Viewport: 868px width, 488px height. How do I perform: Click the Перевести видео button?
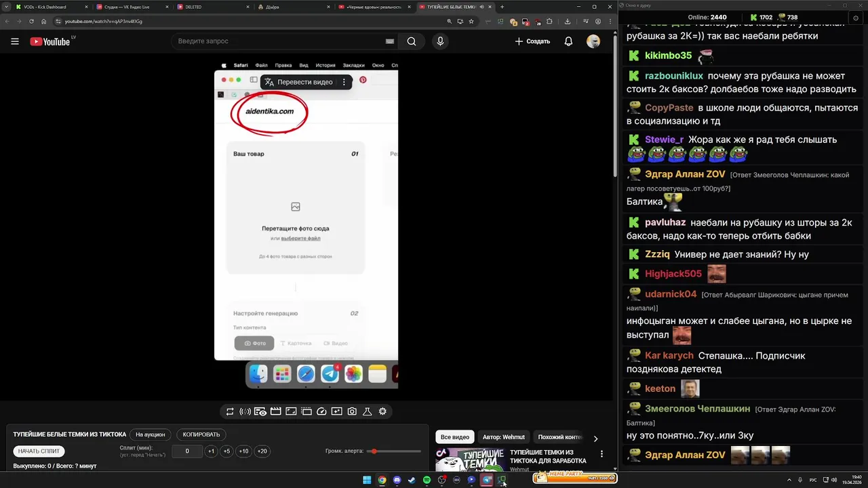pos(299,82)
